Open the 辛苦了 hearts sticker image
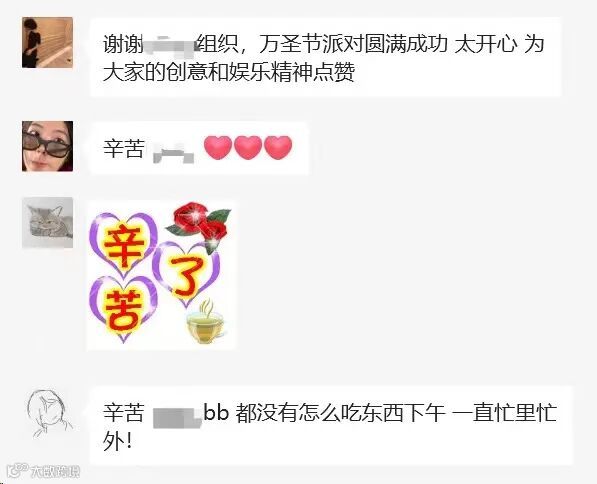This screenshot has width=597, height=484. point(162,275)
